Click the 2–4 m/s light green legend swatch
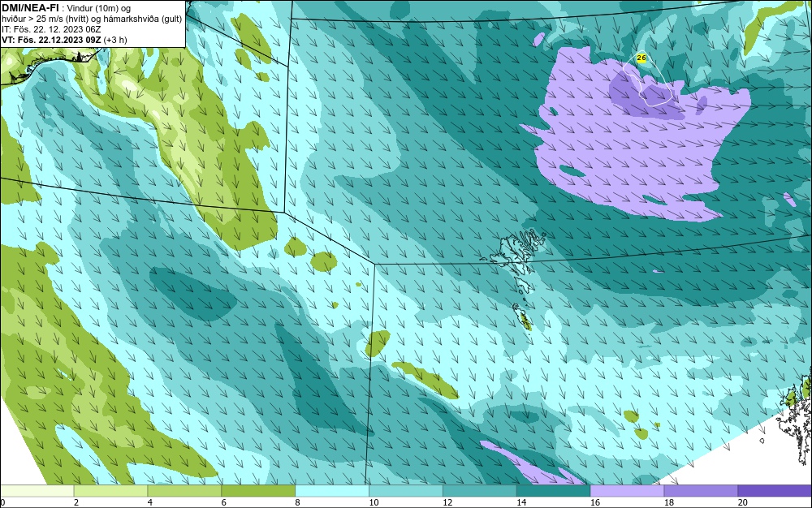This screenshot has width=812, height=508. tap(110, 490)
